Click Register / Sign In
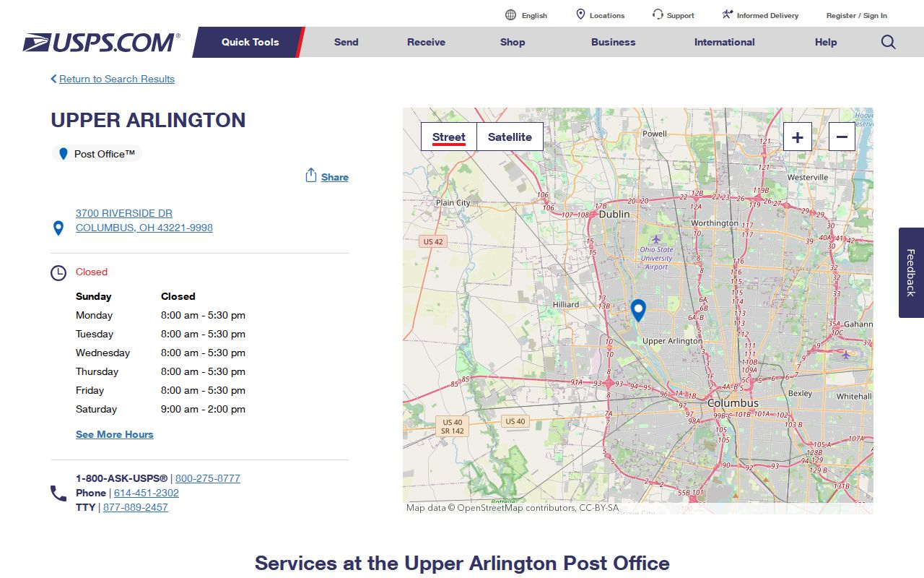Image resolution: width=924 pixels, height=578 pixels. pos(857,15)
